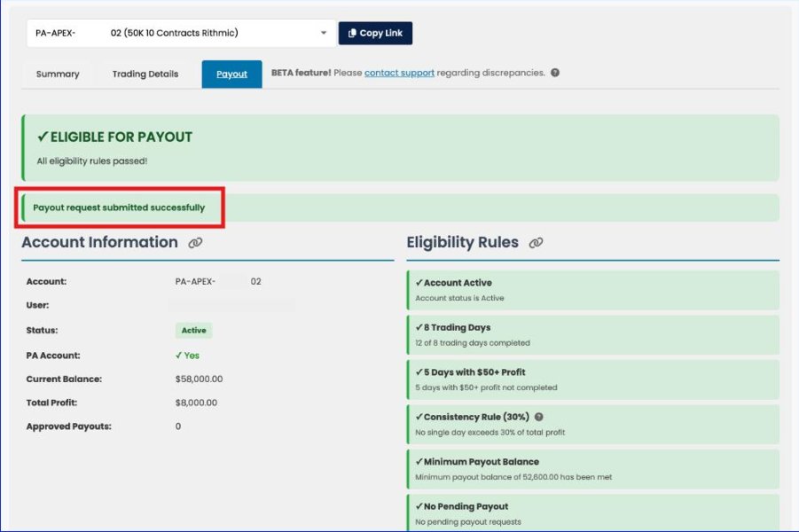799x532 pixels.
Task: Click the ELIGIBLE FOR PAYOUT heading
Action: coord(114,137)
